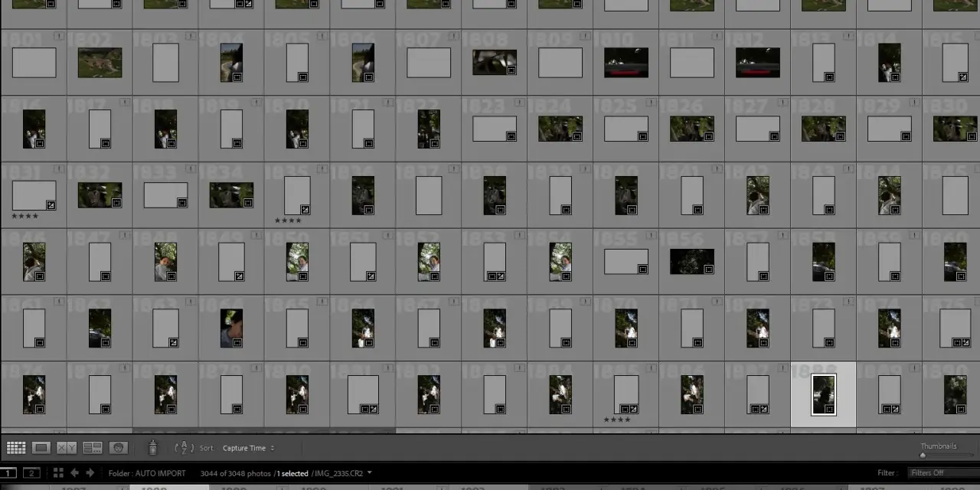Go back to previous source arrow
The width and height of the screenshot is (980, 490).
[x=74, y=473]
